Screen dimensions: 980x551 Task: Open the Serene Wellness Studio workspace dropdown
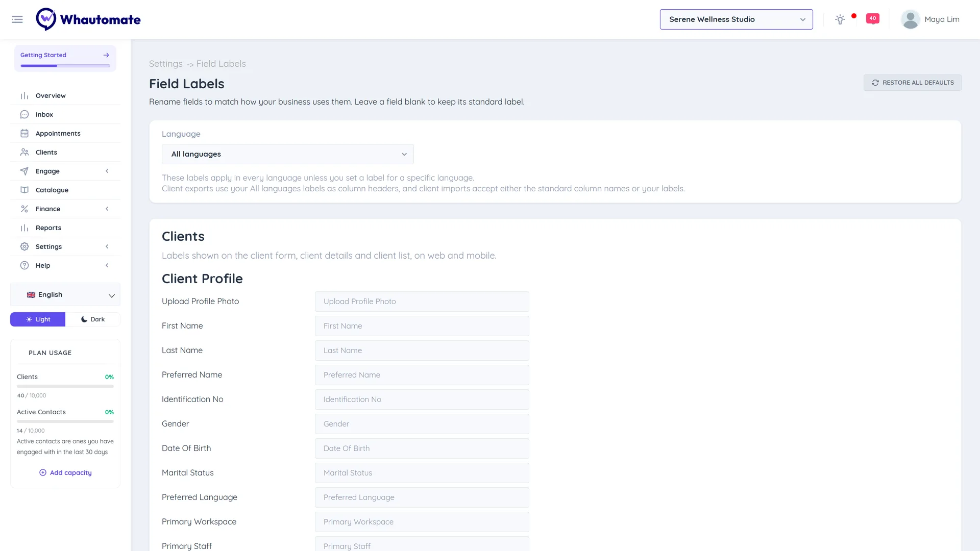click(x=736, y=19)
